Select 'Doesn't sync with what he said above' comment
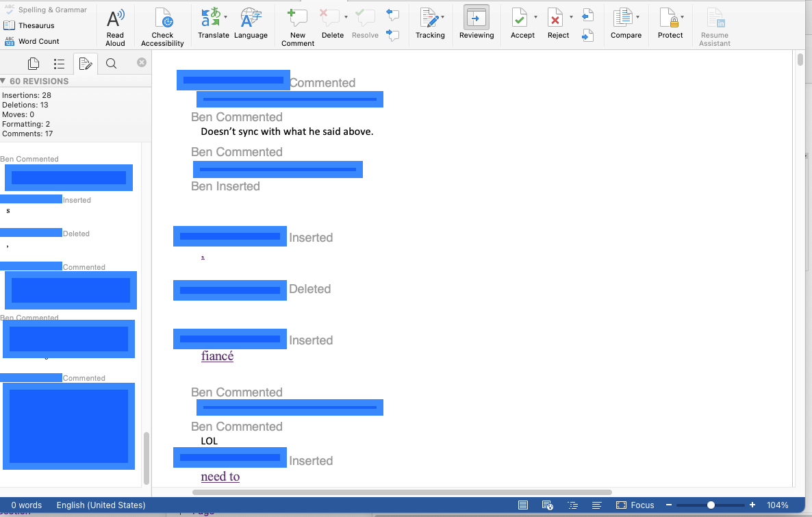Image resolution: width=812 pixels, height=517 pixels. tap(287, 131)
